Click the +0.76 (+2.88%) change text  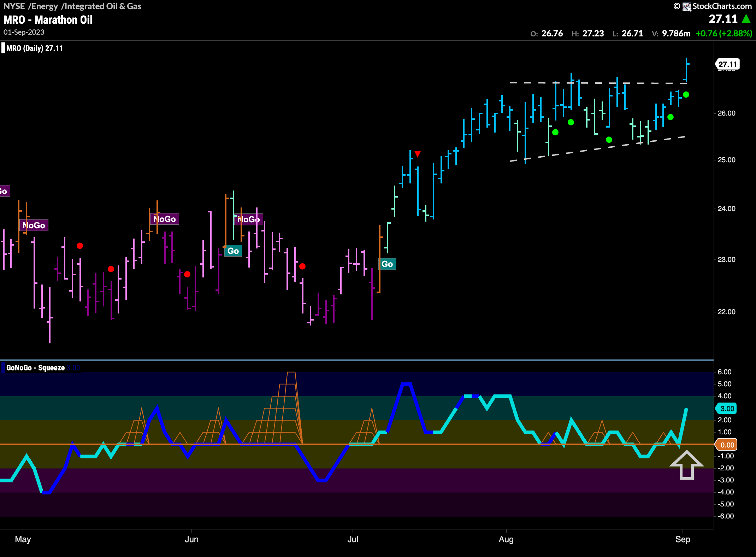[724, 34]
